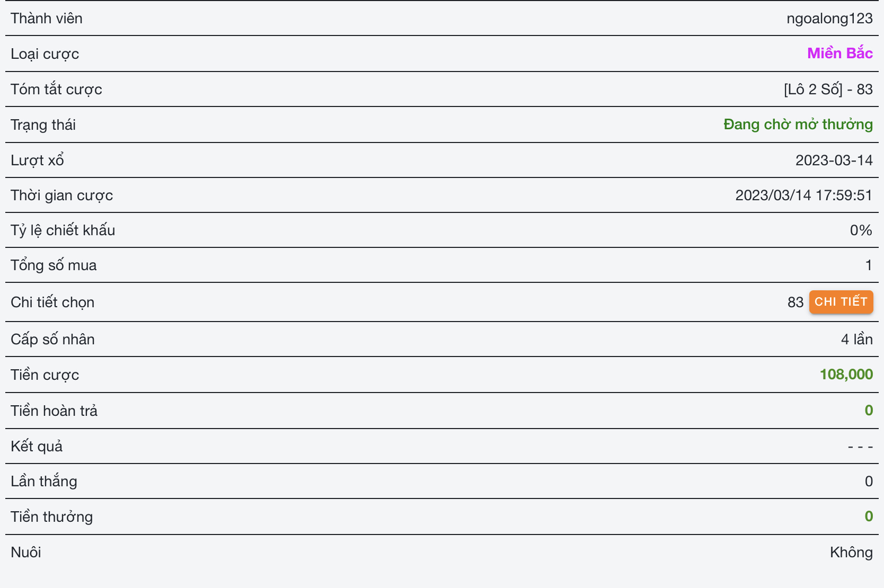The width and height of the screenshot is (884, 588).
Task: Click the multiplier value 4 lần
Action: point(856,339)
